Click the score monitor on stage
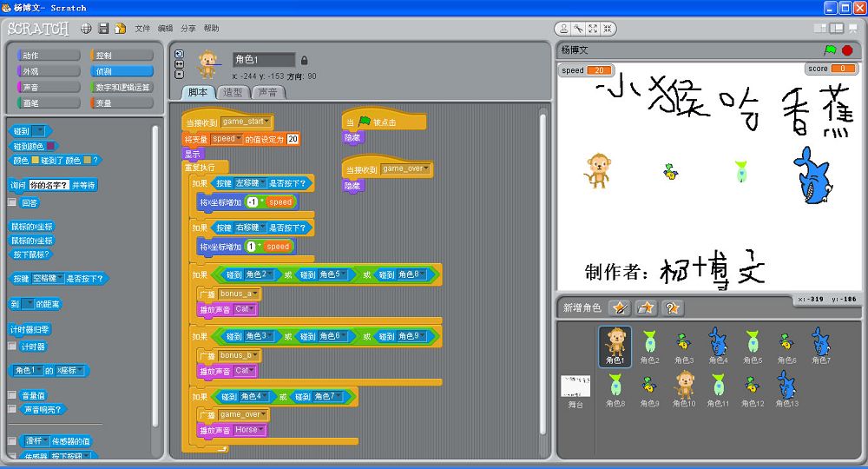 click(831, 69)
